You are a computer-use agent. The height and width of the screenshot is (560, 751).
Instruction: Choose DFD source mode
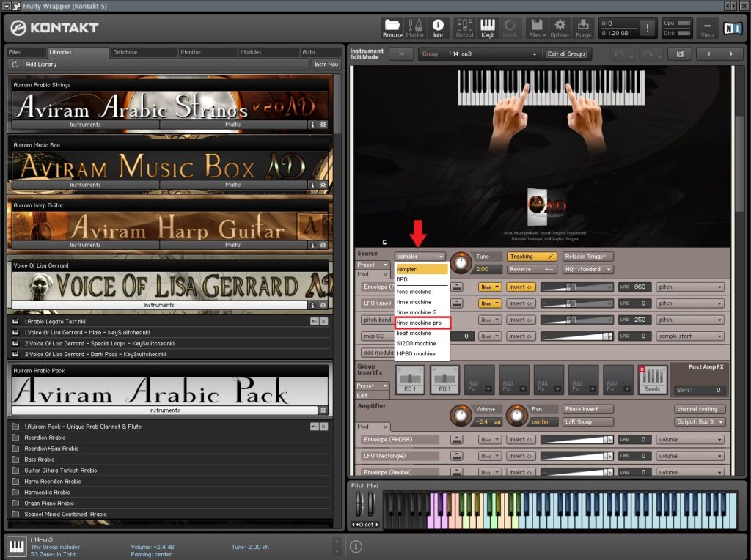(422, 279)
